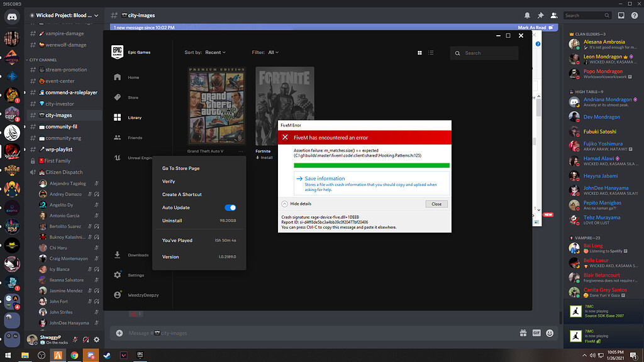
Task: Open emoji picker in Discord
Action: (x=550, y=333)
